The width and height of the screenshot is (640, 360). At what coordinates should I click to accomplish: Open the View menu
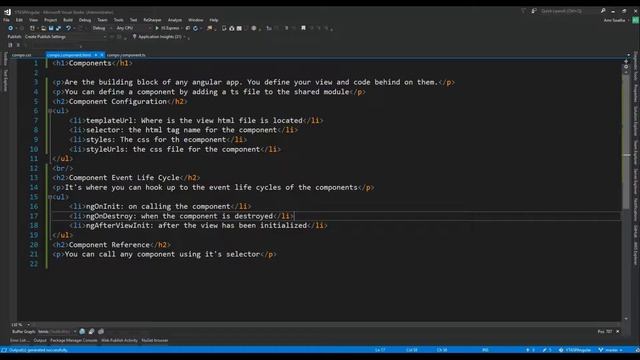(33, 20)
